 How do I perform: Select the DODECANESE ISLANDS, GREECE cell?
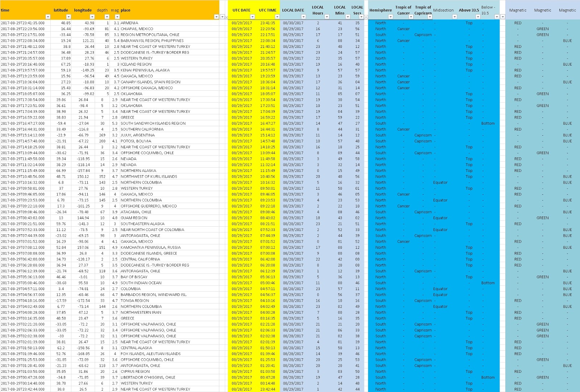click(169, 253)
